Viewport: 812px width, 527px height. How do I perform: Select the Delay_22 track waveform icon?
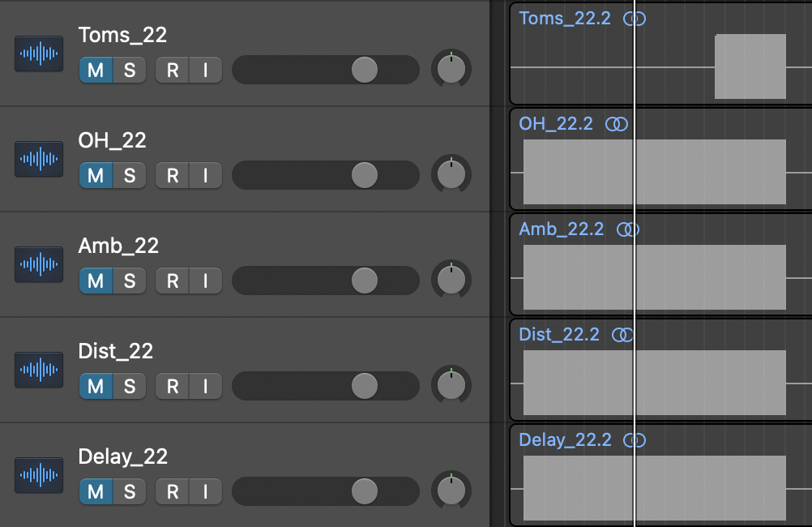coord(39,475)
